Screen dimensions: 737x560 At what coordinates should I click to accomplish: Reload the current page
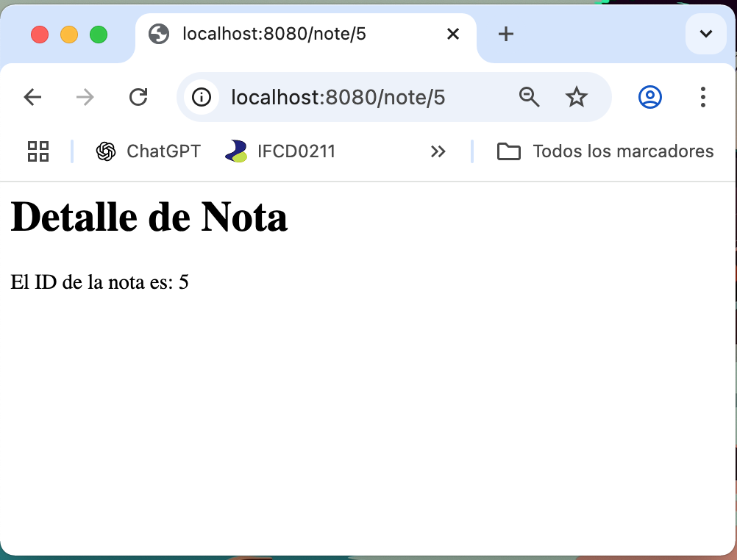tap(138, 96)
